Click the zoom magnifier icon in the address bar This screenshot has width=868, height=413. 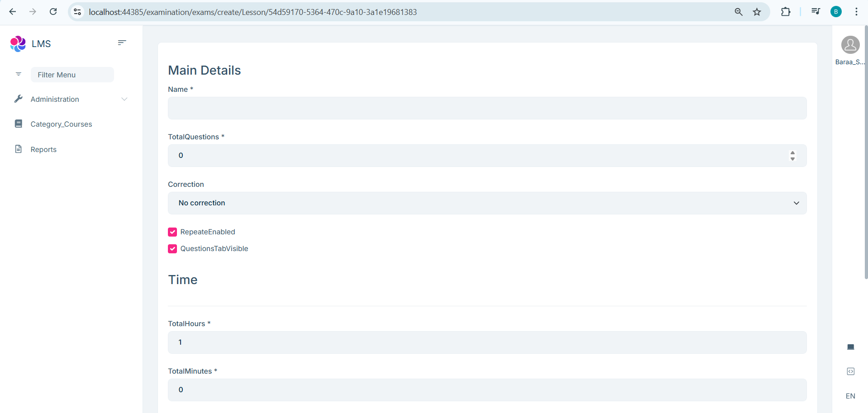(x=738, y=12)
